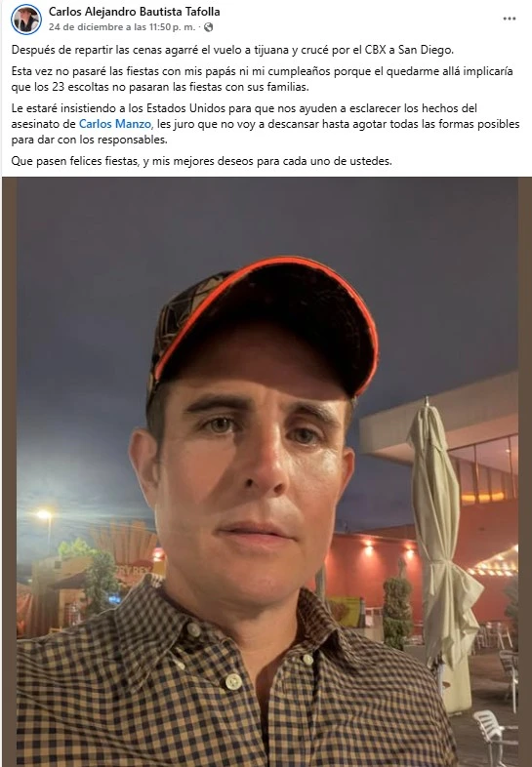Click the glowing street lamp in photo
The height and width of the screenshot is (767, 532).
pyautogui.click(x=44, y=514)
